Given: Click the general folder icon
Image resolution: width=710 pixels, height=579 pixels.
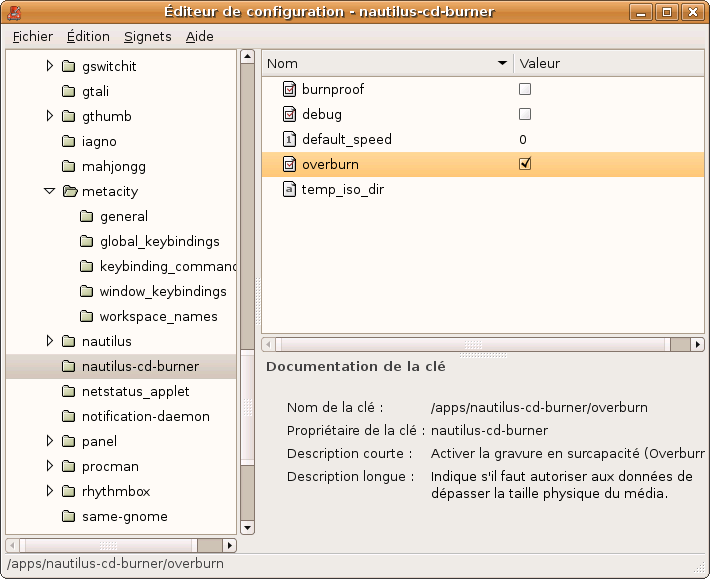Looking at the screenshot, I should pyautogui.click(x=86, y=216).
